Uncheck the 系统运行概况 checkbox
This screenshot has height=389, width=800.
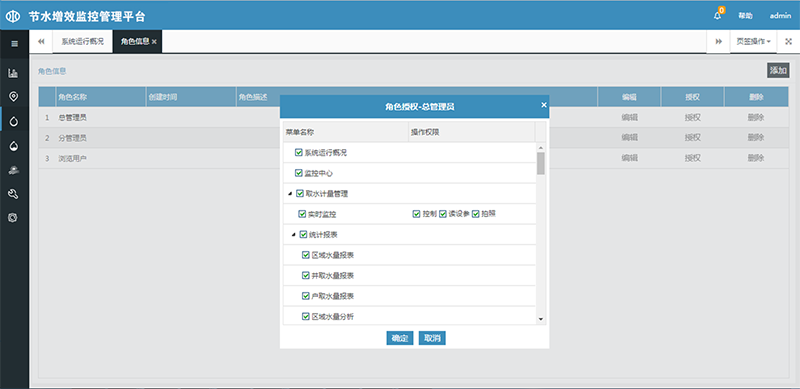(x=298, y=152)
